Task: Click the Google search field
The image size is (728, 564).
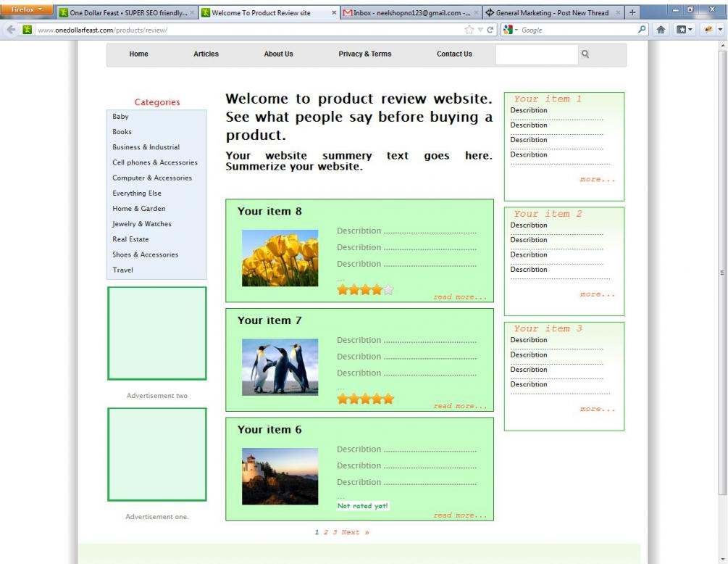Action: click(x=578, y=30)
